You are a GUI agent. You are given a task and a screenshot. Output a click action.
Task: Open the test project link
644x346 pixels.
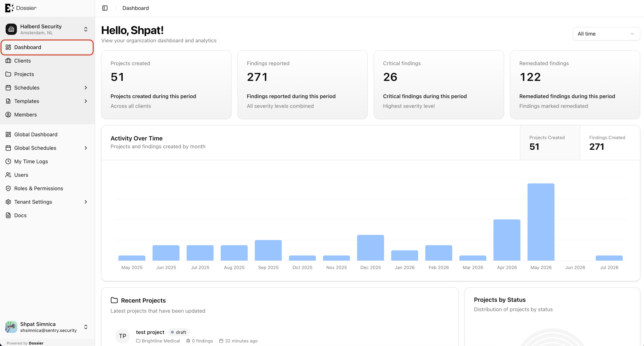pos(150,332)
